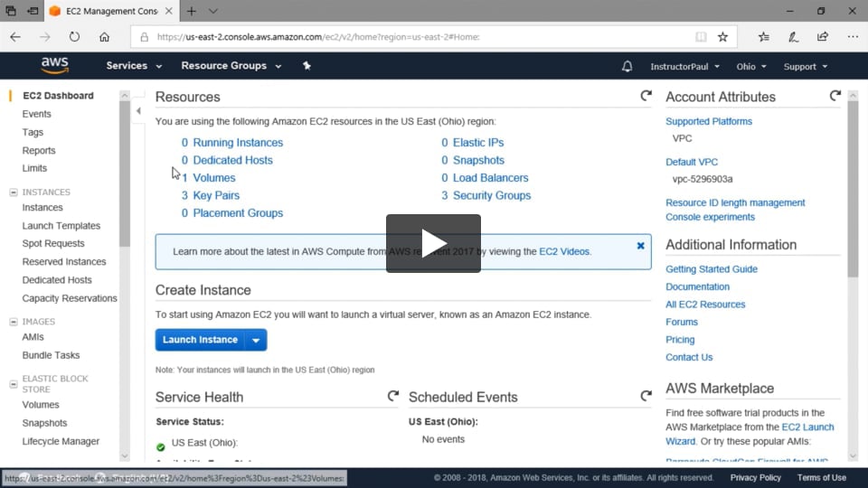Click the AWS logo home icon

[55, 66]
